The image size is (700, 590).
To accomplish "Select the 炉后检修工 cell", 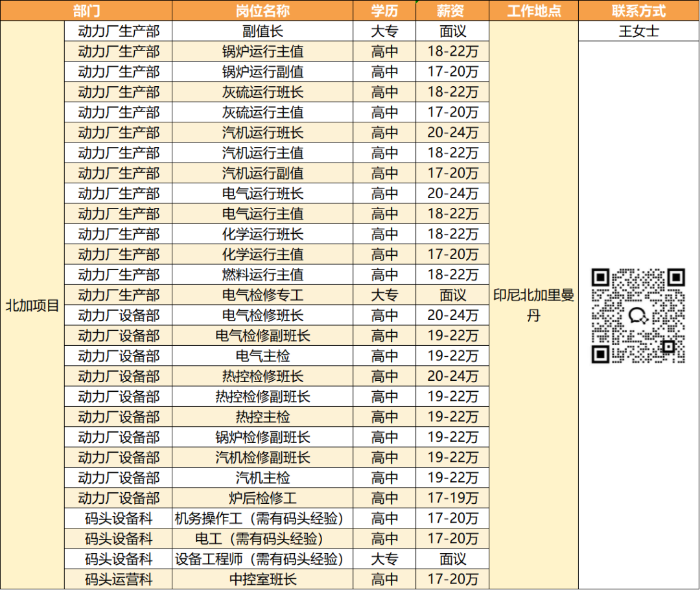I will coord(262,497).
